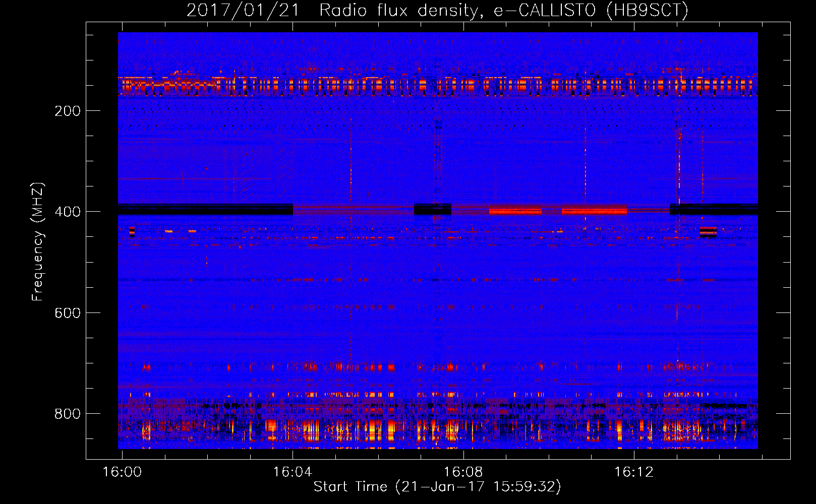816x504 pixels.
Task: Click the 400 frequency tick label
Action: point(68,212)
